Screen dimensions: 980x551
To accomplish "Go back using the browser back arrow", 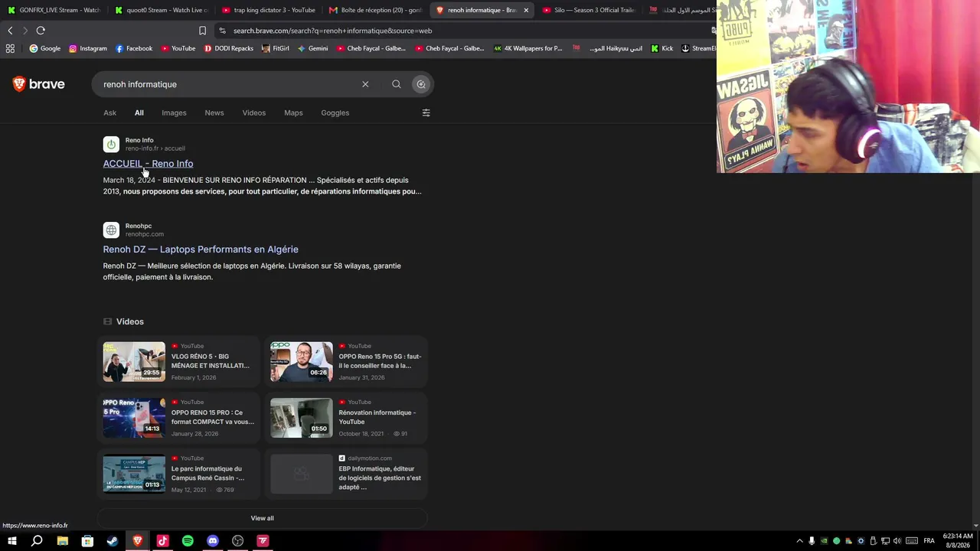I will click(10, 31).
